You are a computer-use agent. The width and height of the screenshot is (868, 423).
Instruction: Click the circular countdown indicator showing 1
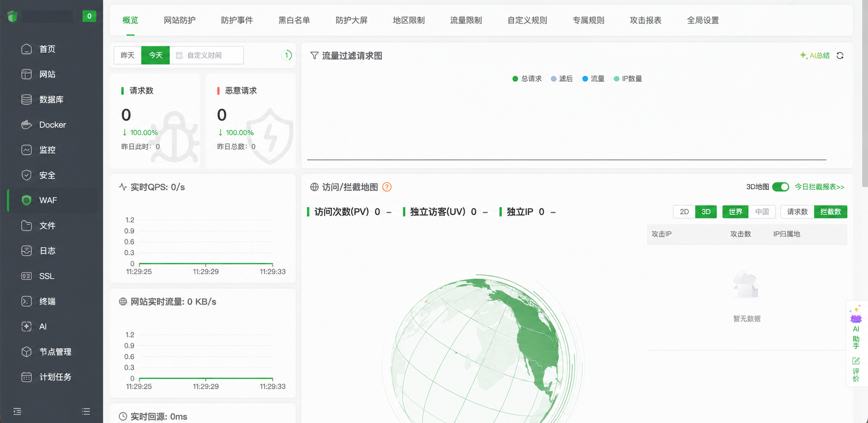[287, 55]
